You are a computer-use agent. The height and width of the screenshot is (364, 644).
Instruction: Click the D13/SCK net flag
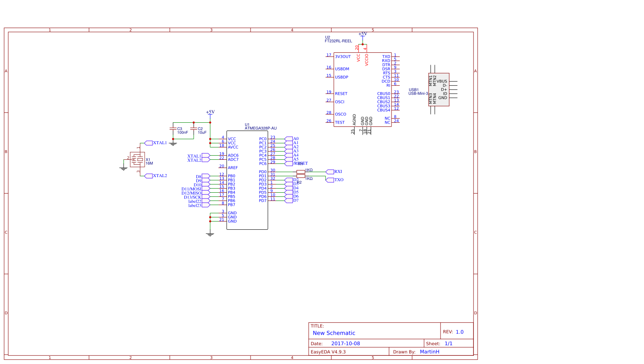(205, 197)
